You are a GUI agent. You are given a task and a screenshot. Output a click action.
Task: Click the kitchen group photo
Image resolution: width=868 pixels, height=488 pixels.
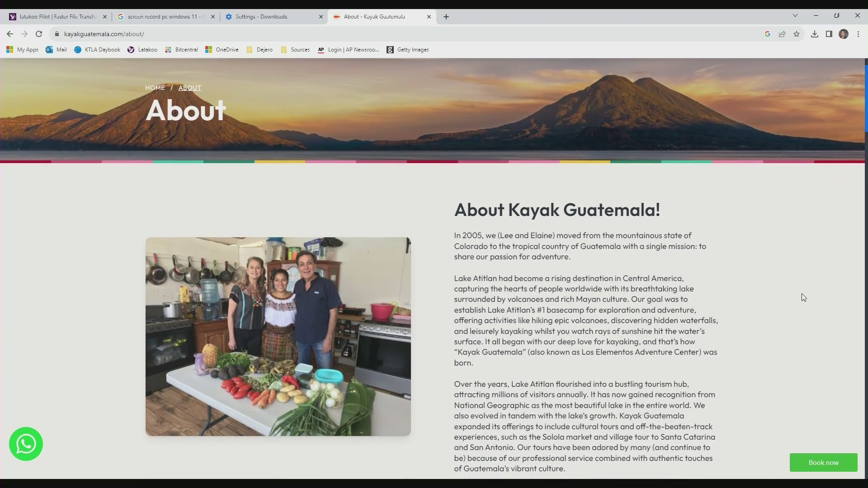click(x=278, y=337)
